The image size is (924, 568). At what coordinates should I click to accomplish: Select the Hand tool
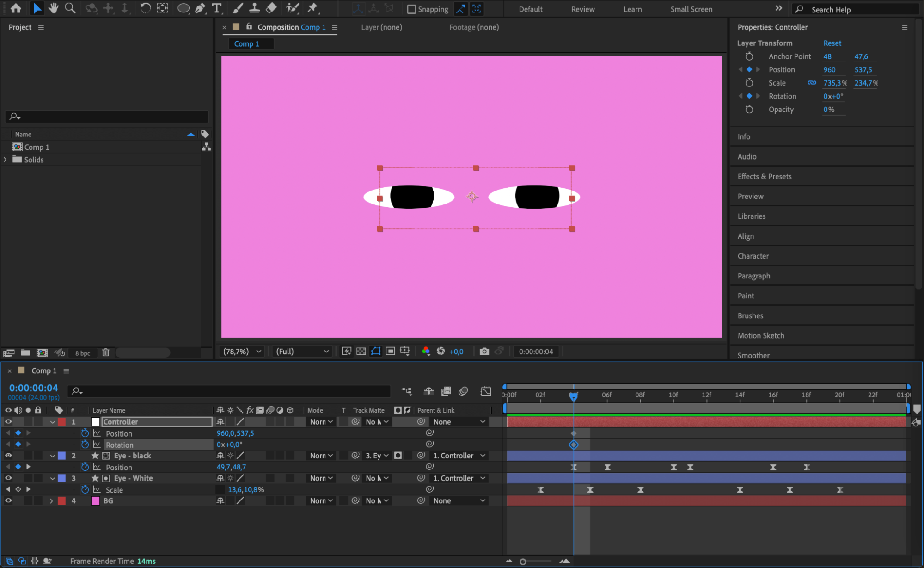53,8
